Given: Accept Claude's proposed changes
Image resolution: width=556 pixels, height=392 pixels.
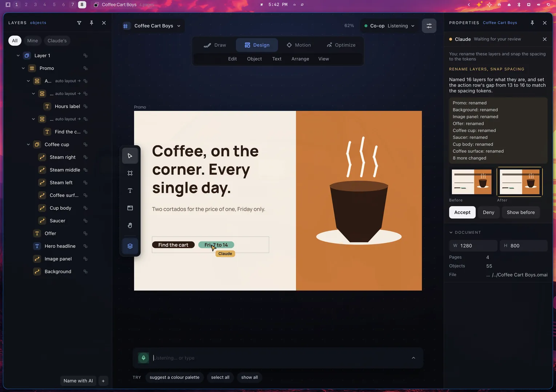Looking at the screenshot, I should [462, 212].
